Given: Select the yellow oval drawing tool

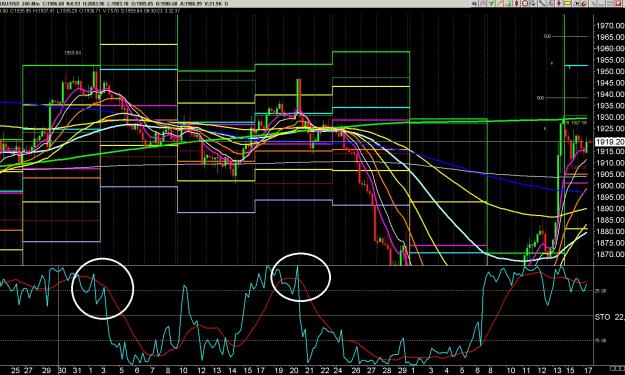Looking at the screenshot, I should [x=567, y=4].
